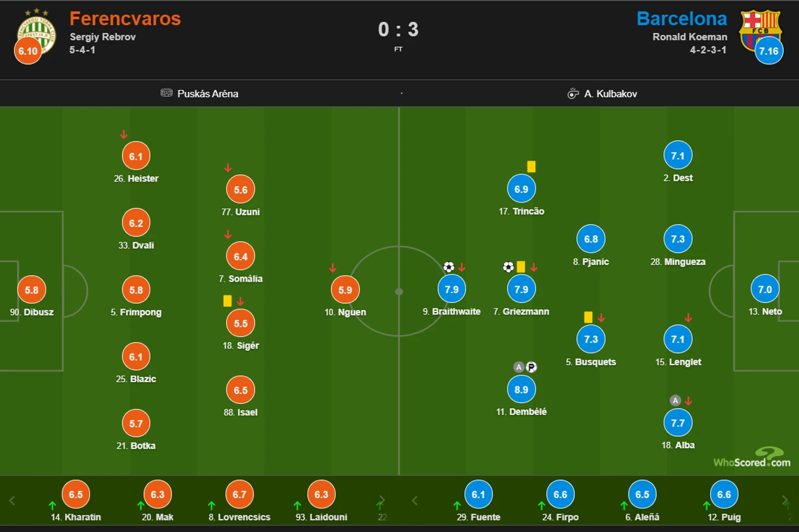The width and height of the screenshot is (799, 532).
Task: Click the penalty icon above Dembélé
Action: [x=531, y=367]
